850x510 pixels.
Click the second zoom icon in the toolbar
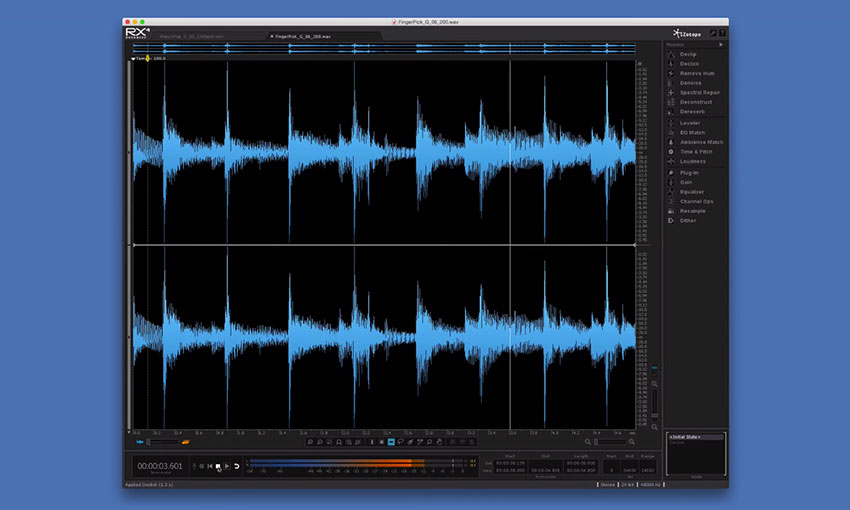point(320,442)
